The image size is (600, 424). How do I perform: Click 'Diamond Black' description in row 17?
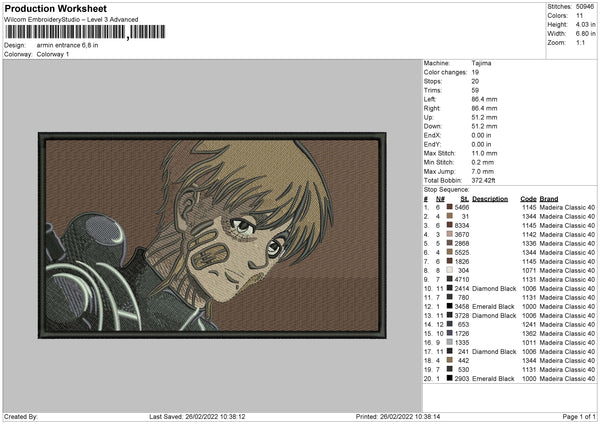[x=494, y=352]
